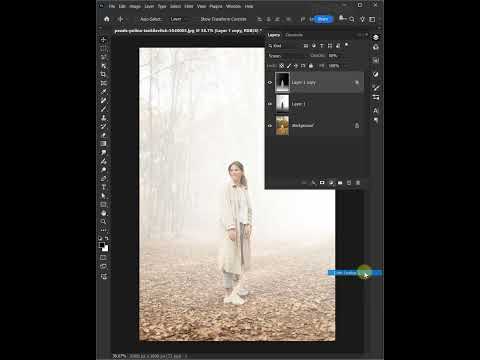480x360 pixels.
Task: Hide the Background layer
Action: [270, 126]
